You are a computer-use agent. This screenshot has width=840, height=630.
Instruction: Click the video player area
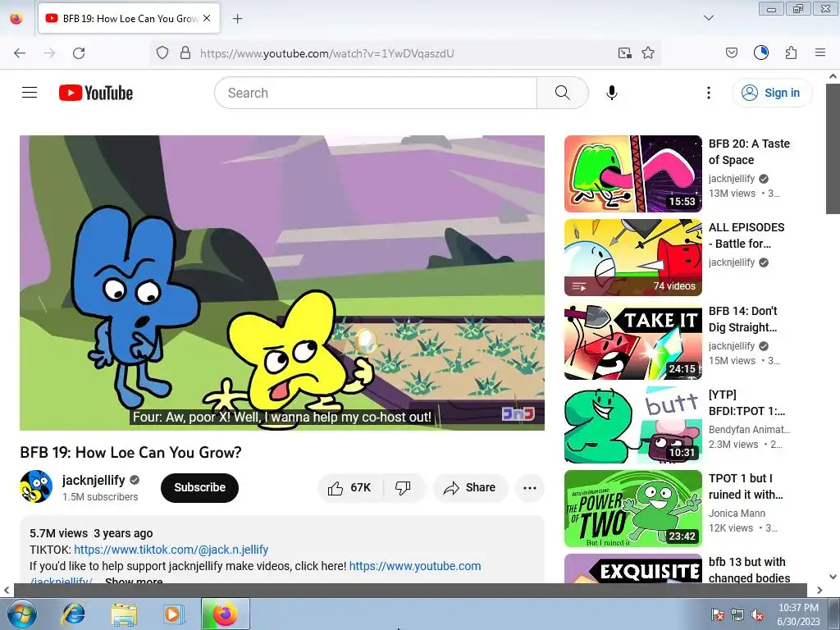tap(282, 282)
